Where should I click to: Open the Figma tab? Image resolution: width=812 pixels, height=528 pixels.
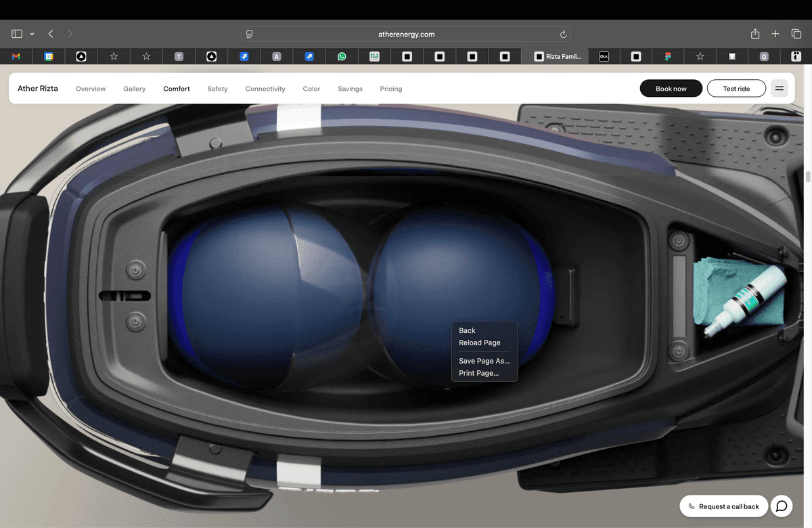[x=668, y=57]
